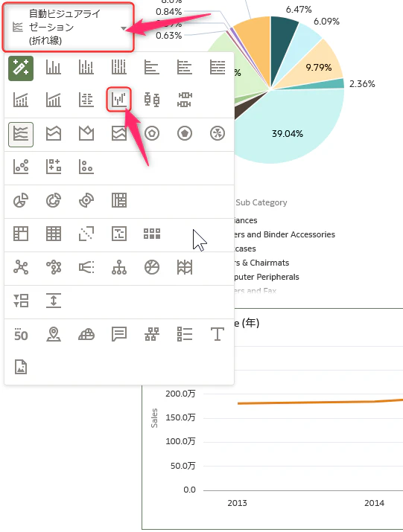Choose the connected circles graph icon
The image size is (403, 532).
pyautogui.click(x=54, y=267)
